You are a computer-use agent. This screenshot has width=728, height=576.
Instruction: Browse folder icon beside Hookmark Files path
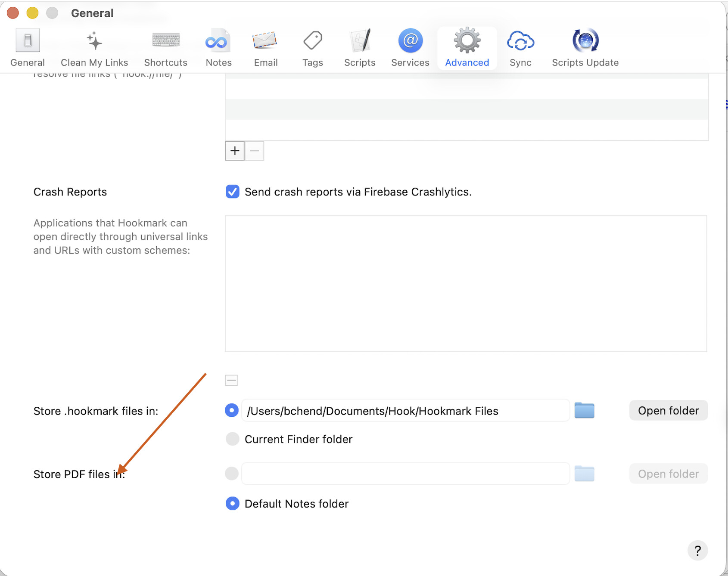[x=584, y=411]
